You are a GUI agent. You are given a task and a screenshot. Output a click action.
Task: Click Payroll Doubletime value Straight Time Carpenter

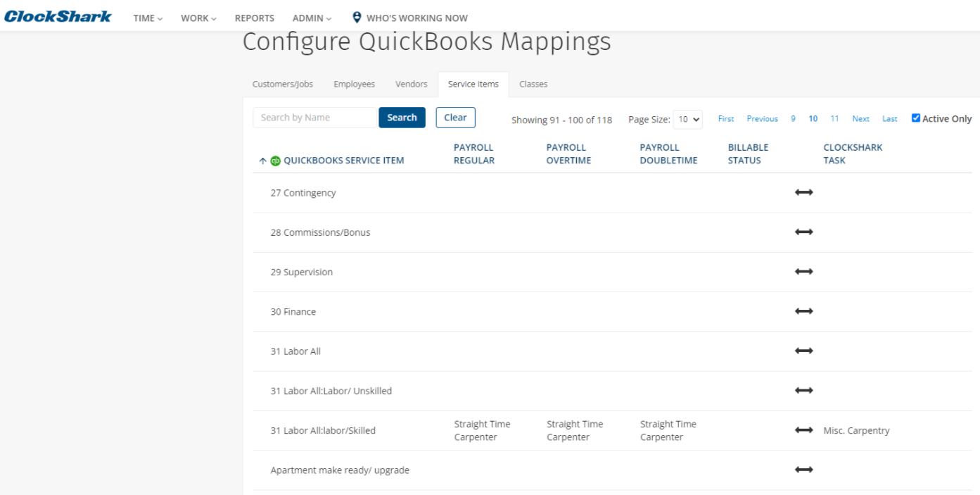coord(668,430)
